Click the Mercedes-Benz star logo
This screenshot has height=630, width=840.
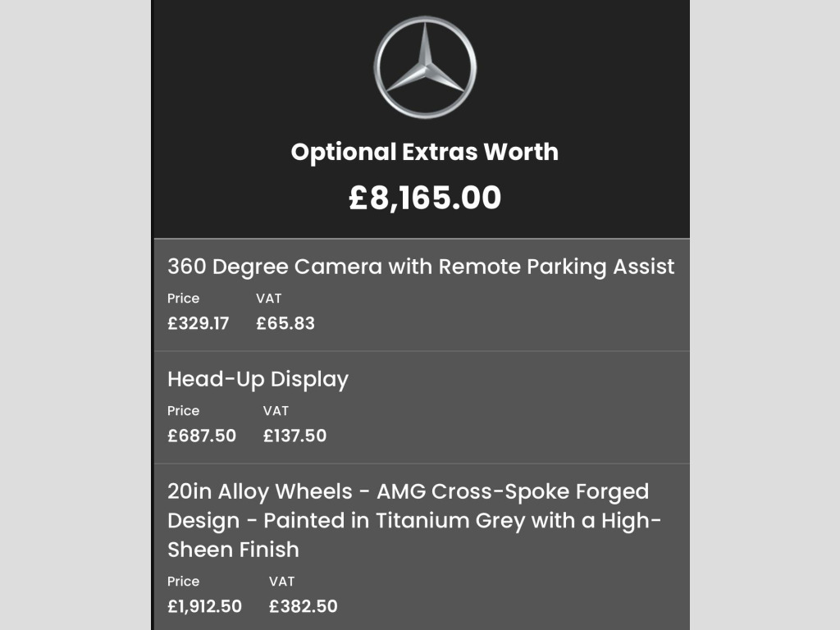coord(425,67)
